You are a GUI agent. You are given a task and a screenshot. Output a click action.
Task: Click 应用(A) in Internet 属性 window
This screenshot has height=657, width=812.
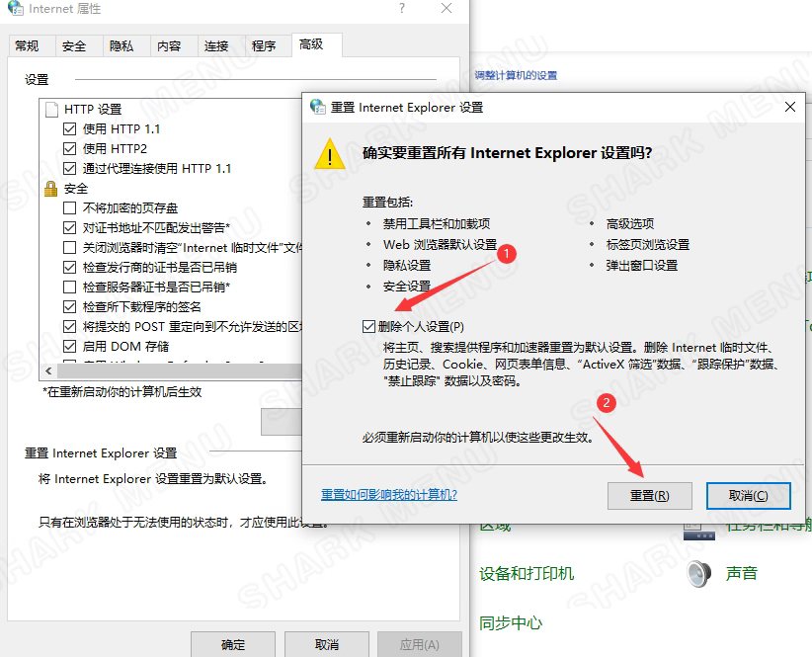click(x=420, y=644)
